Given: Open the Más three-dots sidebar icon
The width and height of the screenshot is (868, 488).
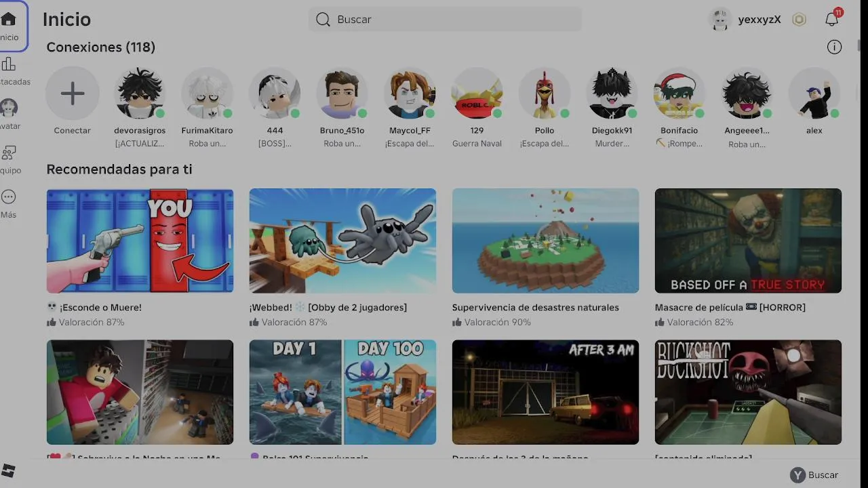Looking at the screenshot, I should click(8, 197).
